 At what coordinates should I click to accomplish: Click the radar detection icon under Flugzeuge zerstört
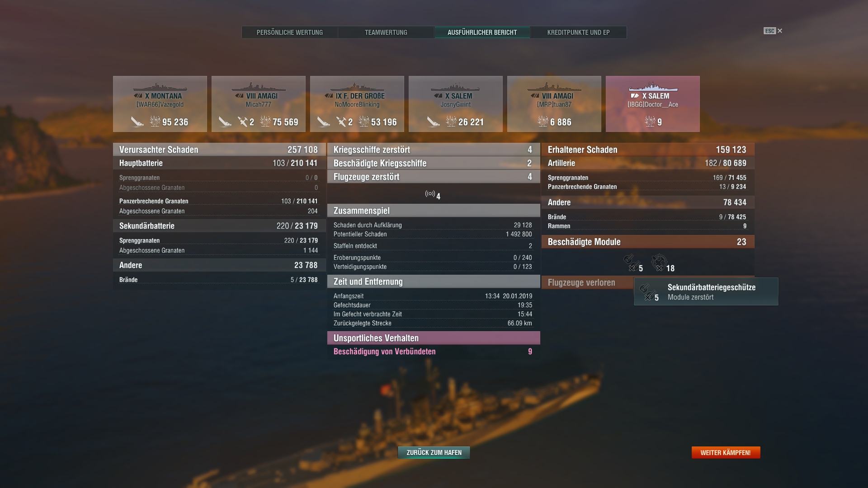[x=430, y=194]
